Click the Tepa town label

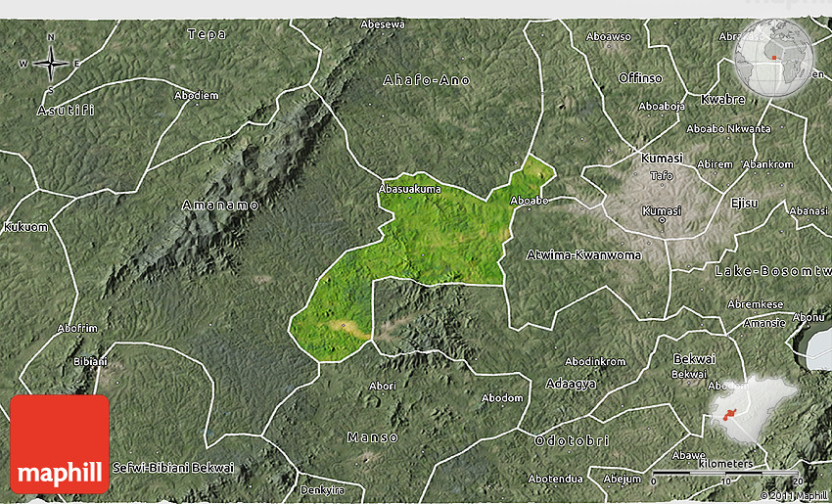[207, 34]
